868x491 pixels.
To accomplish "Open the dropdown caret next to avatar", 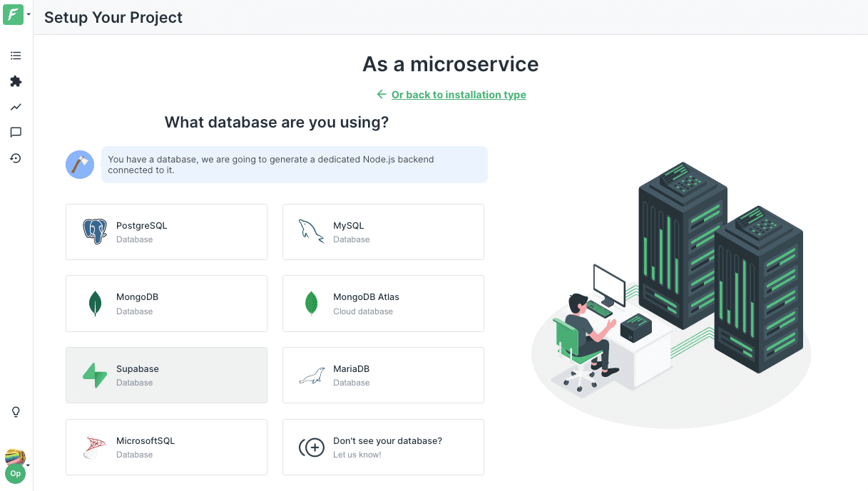I will [28, 465].
